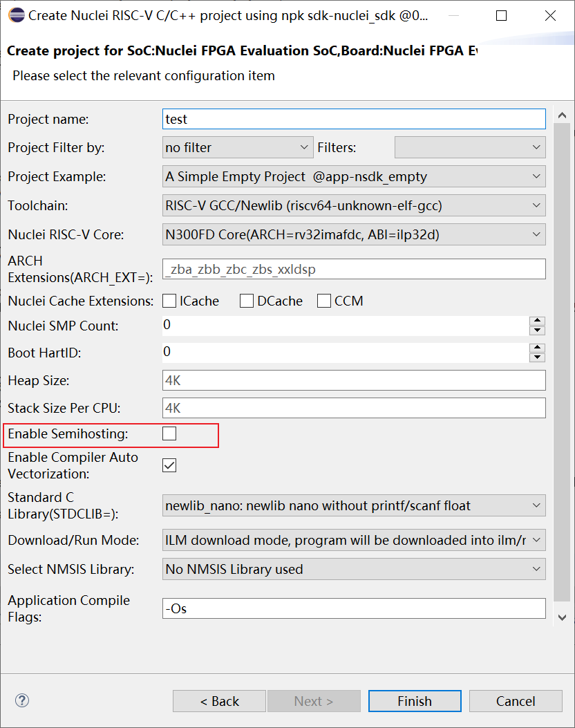Open the Select NMSIS Library dropdown
Viewport: 575px width, 728px height.
[354, 569]
